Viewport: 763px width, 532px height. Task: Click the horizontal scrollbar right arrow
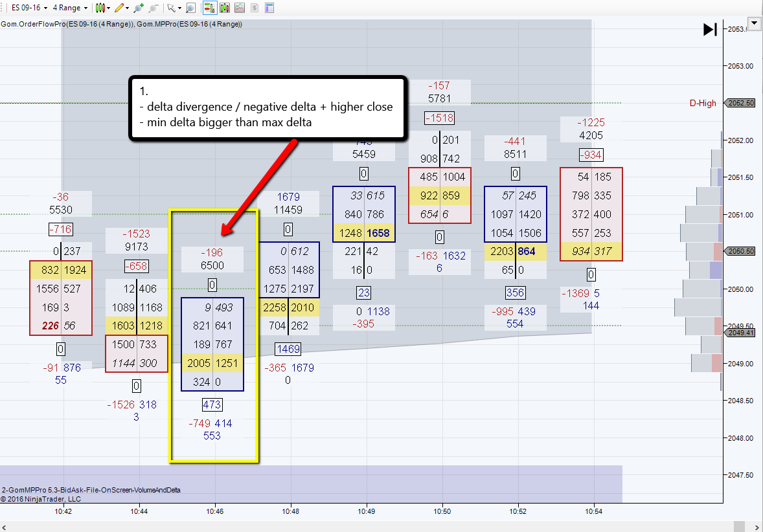pyautogui.click(x=757, y=527)
